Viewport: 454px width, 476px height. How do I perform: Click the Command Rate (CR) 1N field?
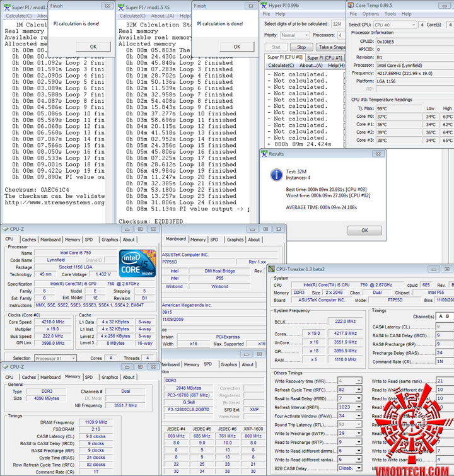(x=445, y=361)
